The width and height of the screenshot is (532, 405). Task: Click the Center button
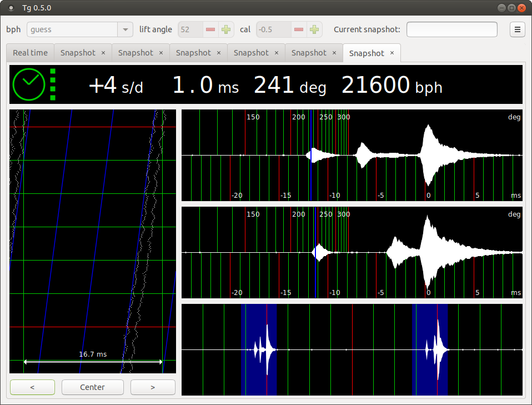93,387
